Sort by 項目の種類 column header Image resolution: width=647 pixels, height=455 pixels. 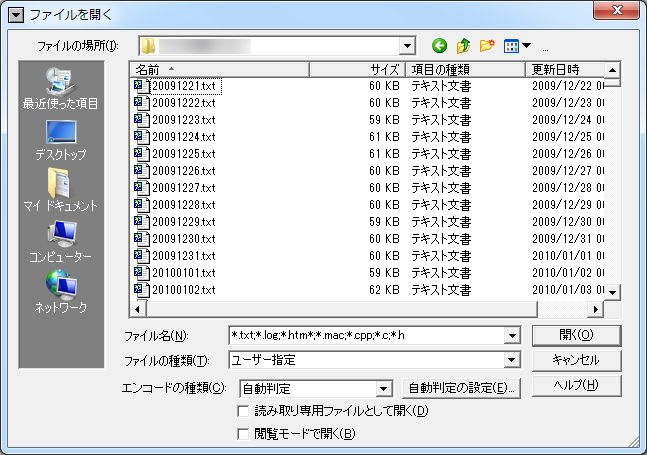point(465,70)
